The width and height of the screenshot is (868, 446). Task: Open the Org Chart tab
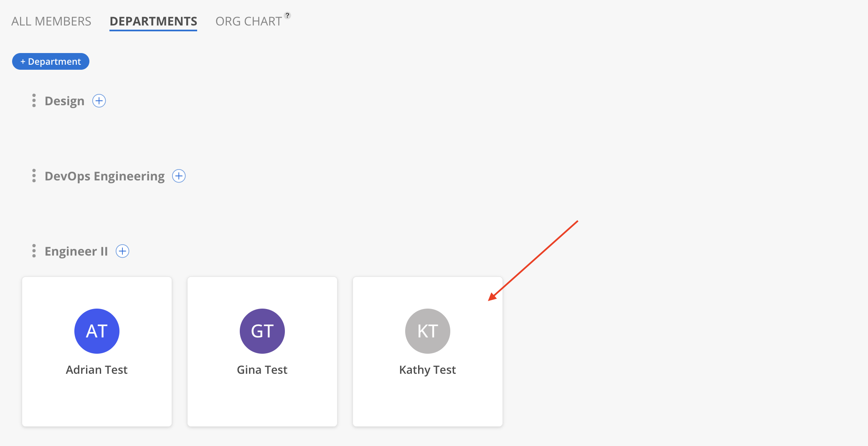click(x=249, y=21)
